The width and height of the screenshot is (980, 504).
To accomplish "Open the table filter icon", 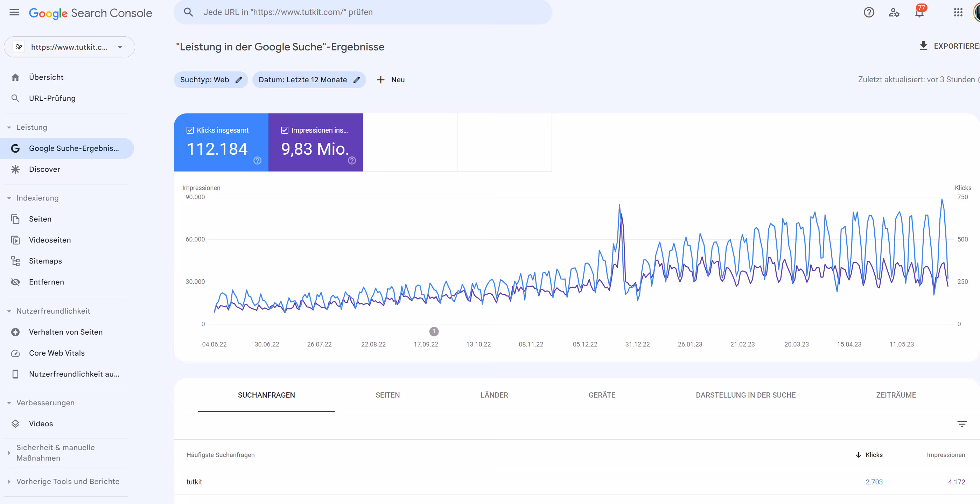I will coord(962,424).
